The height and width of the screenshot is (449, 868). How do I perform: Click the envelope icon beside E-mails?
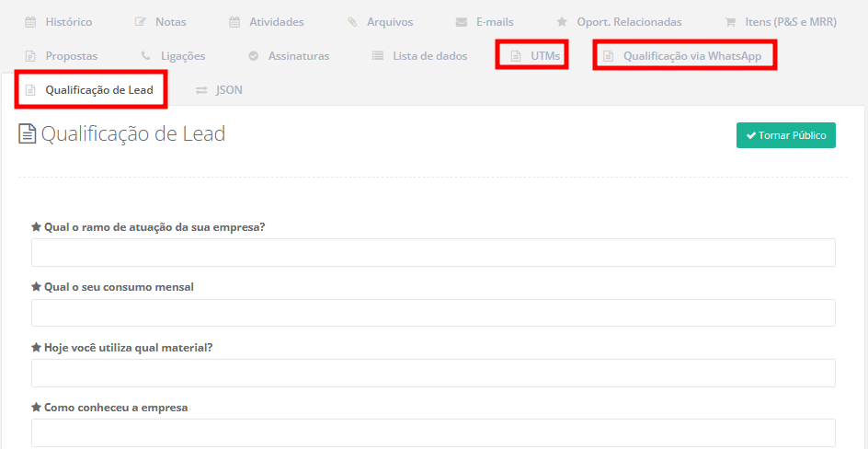[x=462, y=22]
